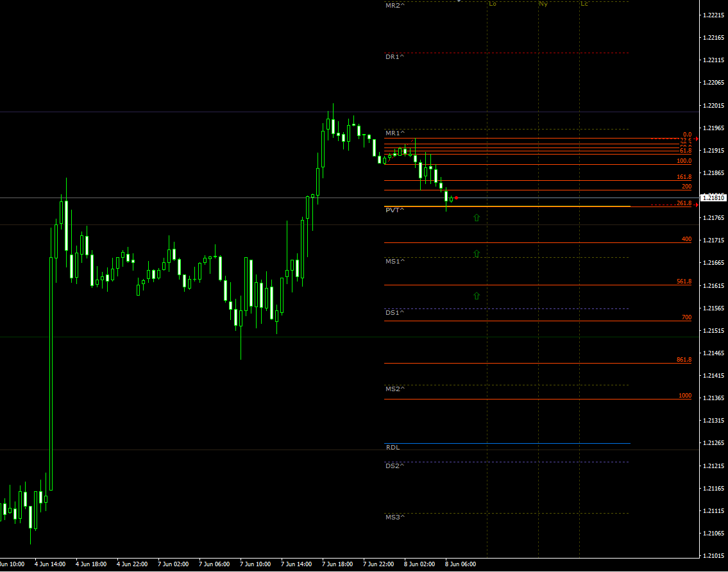The height and width of the screenshot is (572, 728).
Task: Click the RDL line label
Action: [393, 447]
